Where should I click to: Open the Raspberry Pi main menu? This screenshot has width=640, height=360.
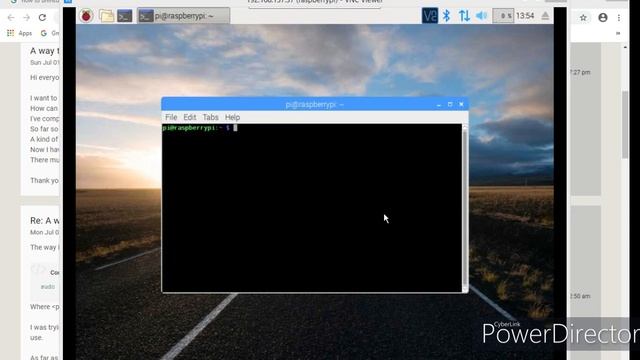(86, 16)
